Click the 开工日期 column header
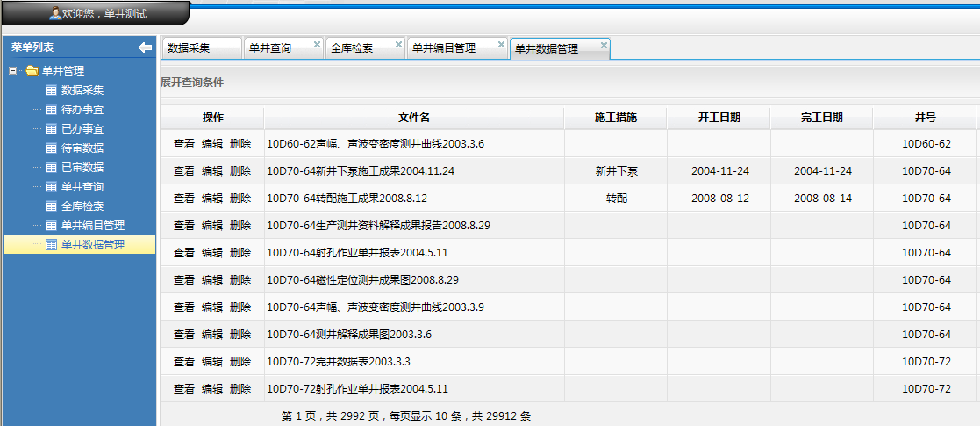The height and width of the screenshot is (426, 980). coord(719,118)
